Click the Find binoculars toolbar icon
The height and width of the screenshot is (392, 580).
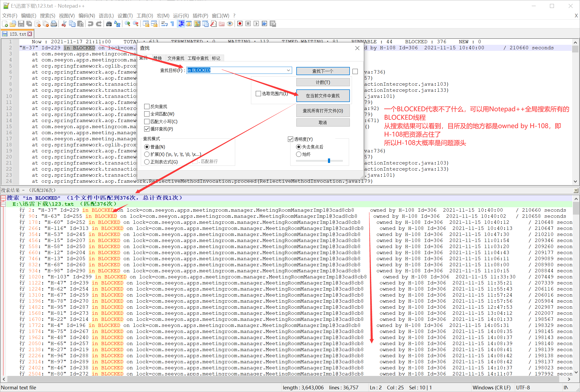pos(109,24)
